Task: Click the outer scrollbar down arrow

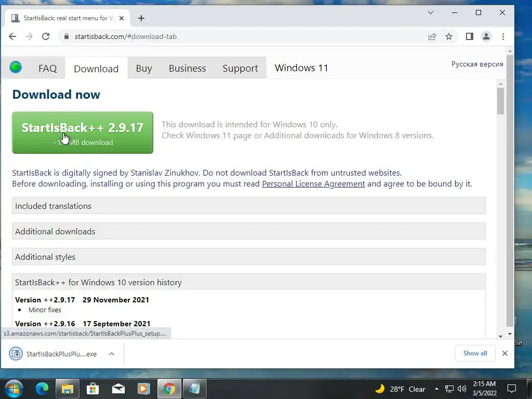Action: [x=510, y=334]
